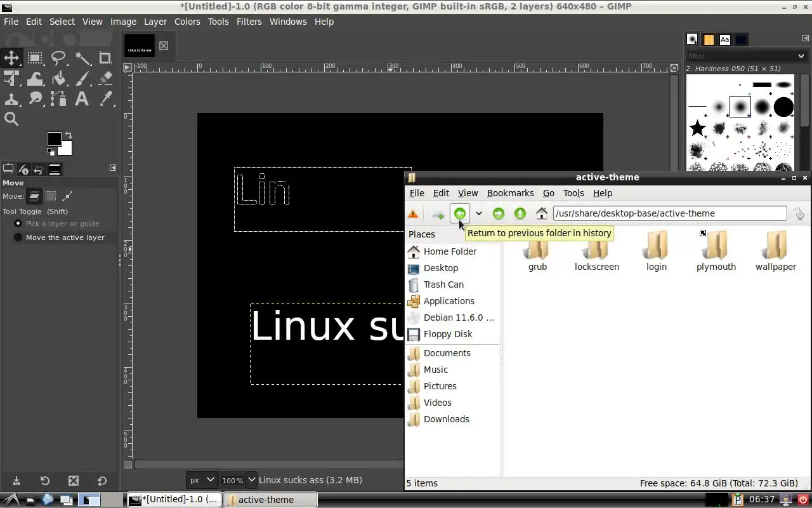Select the Clone stamp tool
Screen dimensions: 812x508
11,98
